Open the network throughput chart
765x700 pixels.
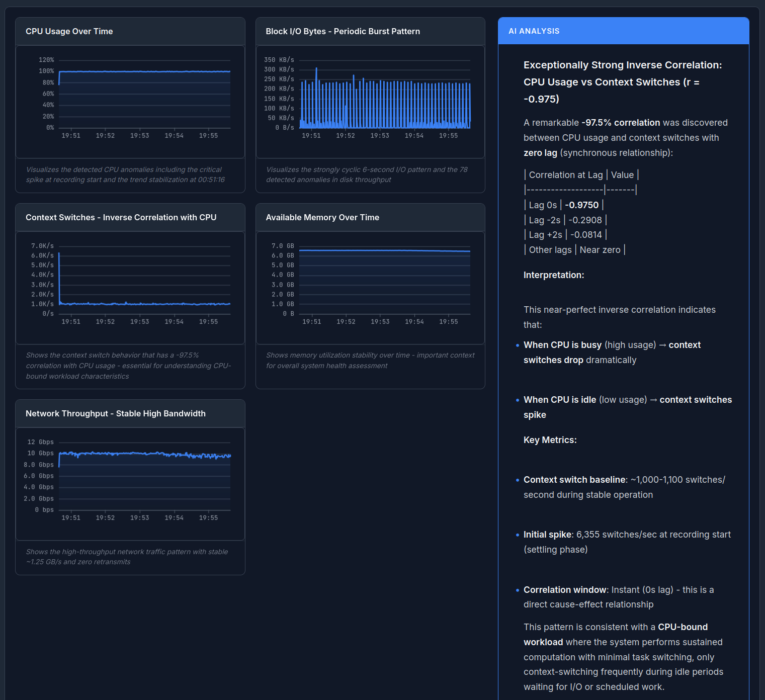pos(130,484)
